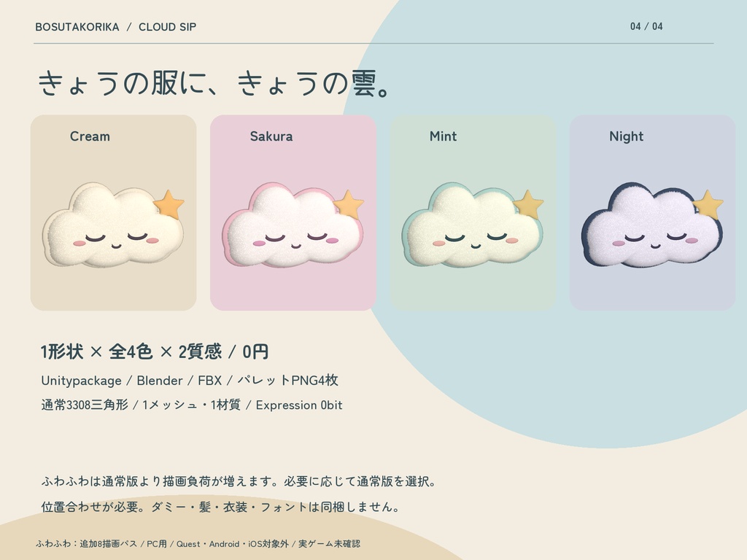The height and width of the screenshot is (560, 747).
Task: Click the 'Night' label
Action: (x=627, y=136)
